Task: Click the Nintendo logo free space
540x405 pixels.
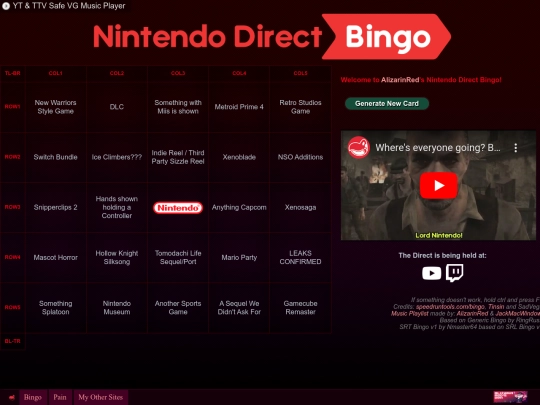Action: (x=178, y=208)
